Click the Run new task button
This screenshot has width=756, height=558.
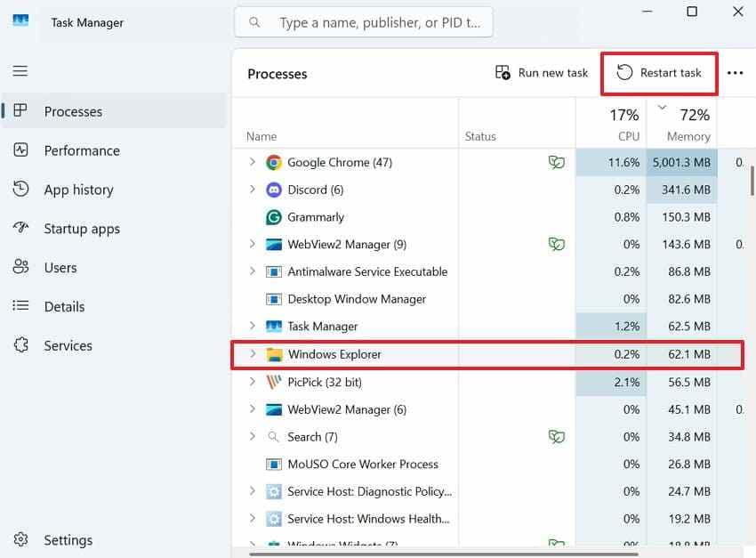tap(542, 73)
